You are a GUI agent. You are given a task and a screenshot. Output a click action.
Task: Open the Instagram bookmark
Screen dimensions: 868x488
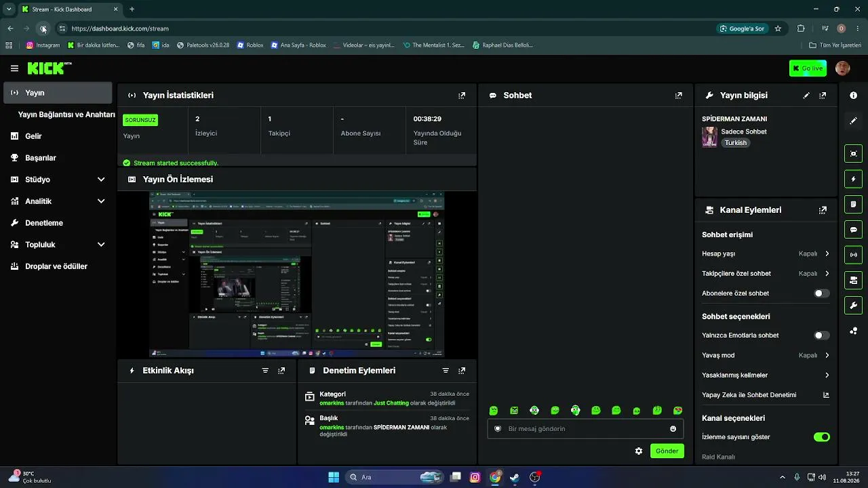tap(43, 45)
